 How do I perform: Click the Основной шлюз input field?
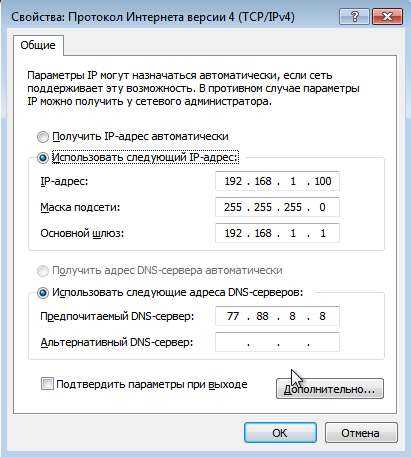(277, 233)
